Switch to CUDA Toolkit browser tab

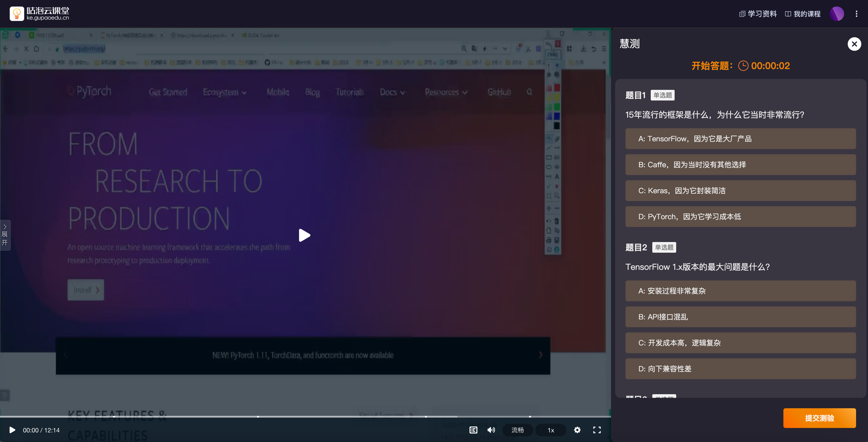tap(261, 35)
